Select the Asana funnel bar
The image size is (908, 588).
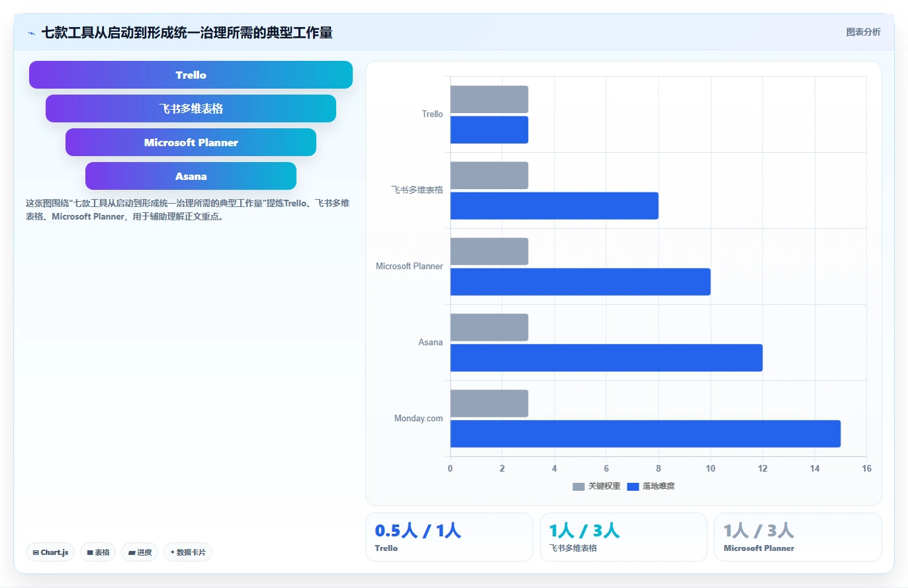(x=191, y=176)
